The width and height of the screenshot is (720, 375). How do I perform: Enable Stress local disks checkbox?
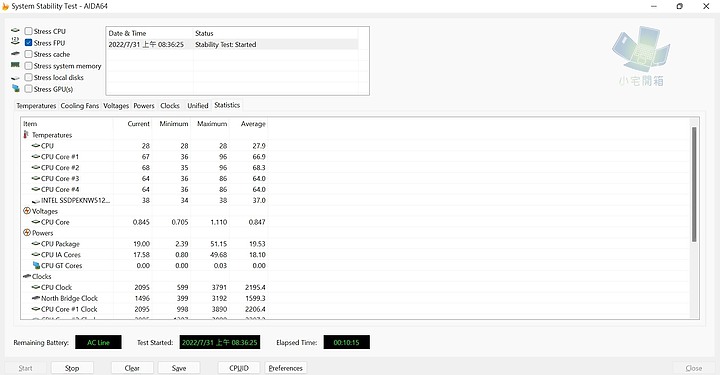(x=28, y=77)
